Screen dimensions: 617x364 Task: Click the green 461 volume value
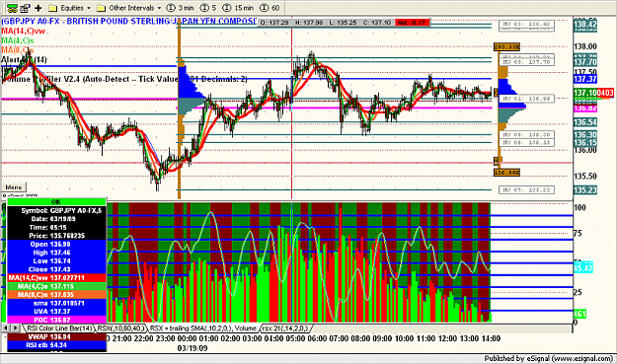tap(580, 314)
